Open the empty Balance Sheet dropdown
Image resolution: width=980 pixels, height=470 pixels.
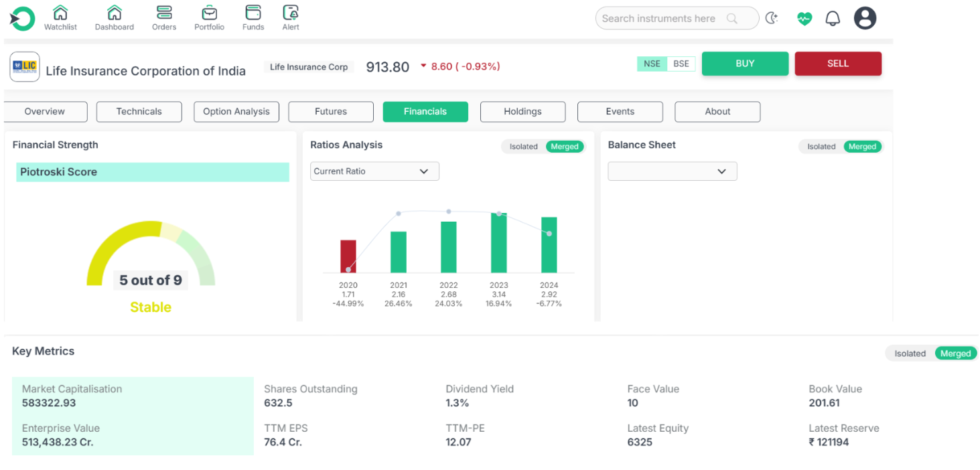[672, 171]
